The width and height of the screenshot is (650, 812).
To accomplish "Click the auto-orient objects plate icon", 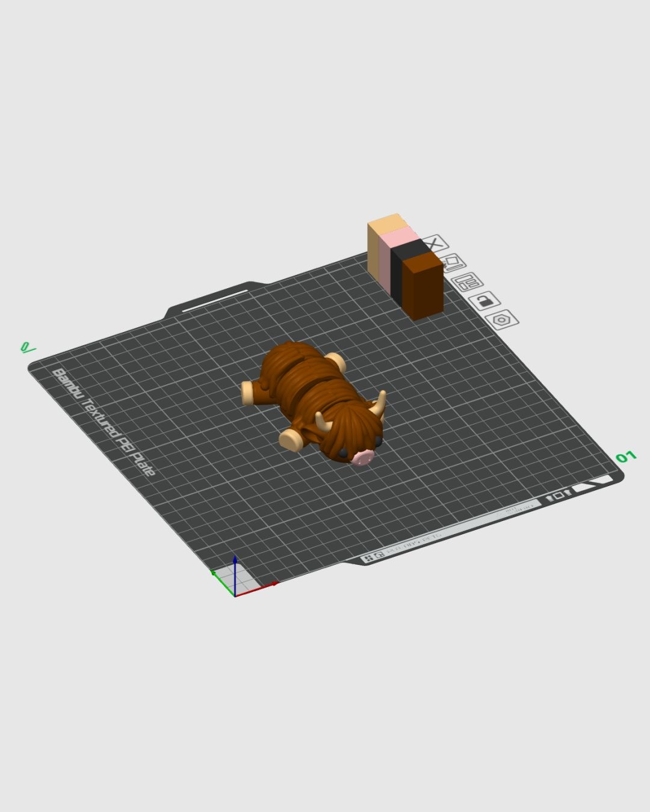I will click(453, 262).
